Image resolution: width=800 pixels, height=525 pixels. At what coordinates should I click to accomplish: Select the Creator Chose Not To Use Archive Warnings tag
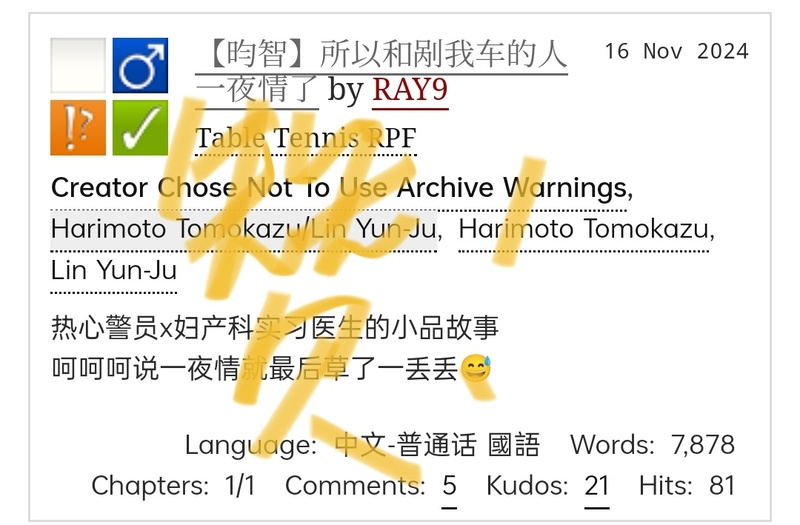[x=342, y=188]
